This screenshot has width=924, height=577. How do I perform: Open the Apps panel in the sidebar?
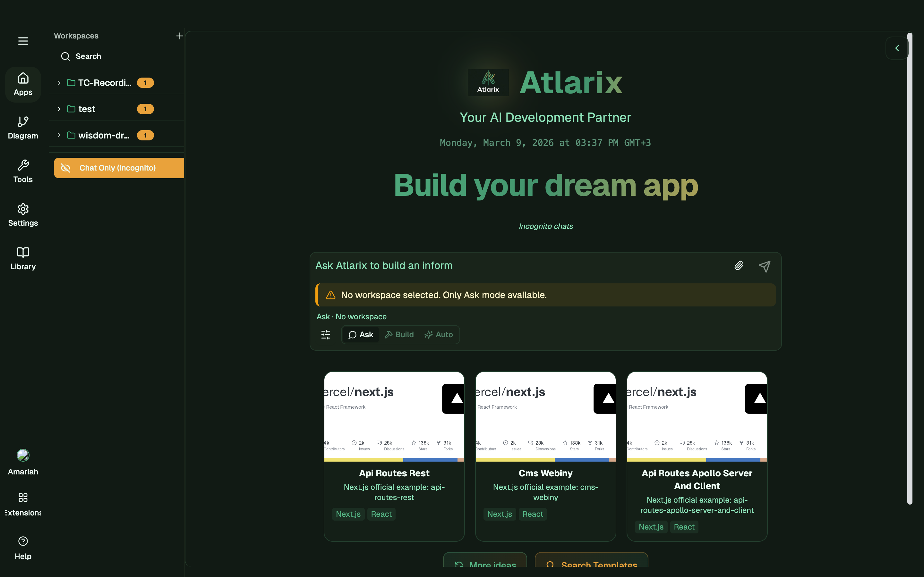(x=22, y=84)
